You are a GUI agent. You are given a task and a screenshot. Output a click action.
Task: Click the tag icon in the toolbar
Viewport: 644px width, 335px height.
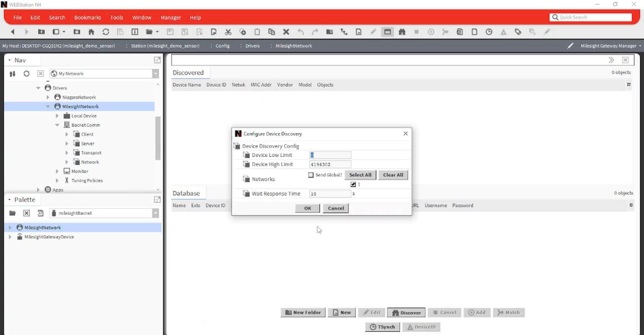[518, 32]
